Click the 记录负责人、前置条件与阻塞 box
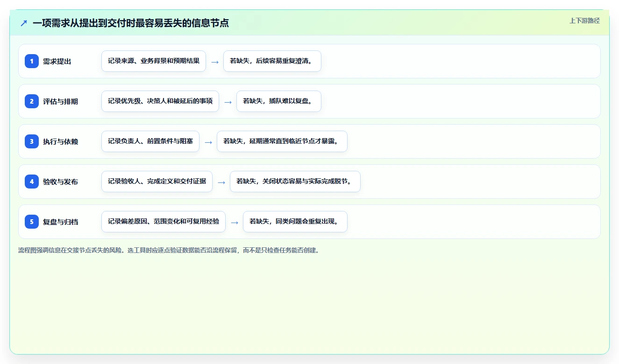 point(150,141)
